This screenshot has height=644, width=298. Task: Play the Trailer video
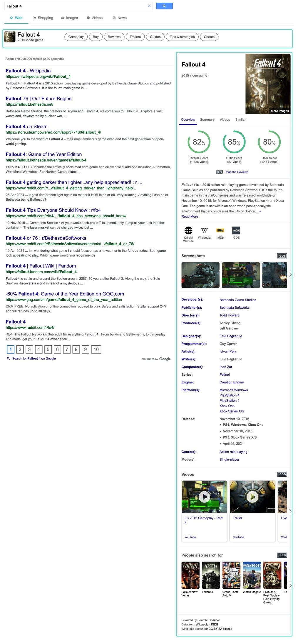coord(252,497)
